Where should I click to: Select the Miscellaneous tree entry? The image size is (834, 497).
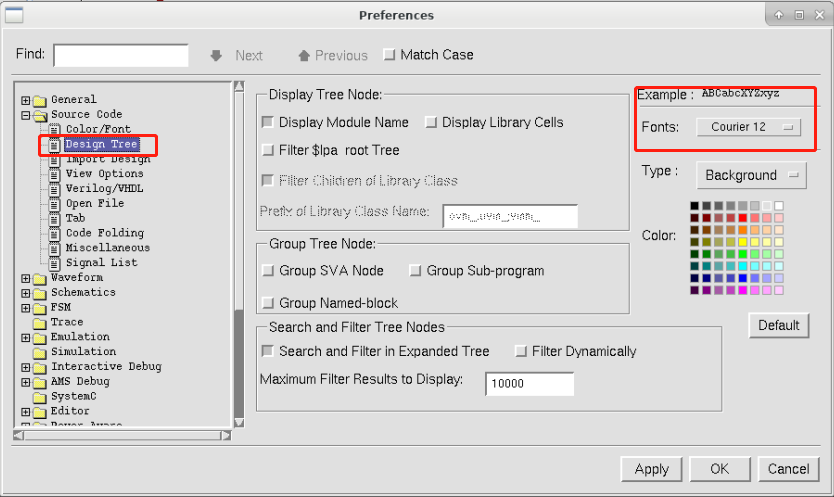click(108, 248)
